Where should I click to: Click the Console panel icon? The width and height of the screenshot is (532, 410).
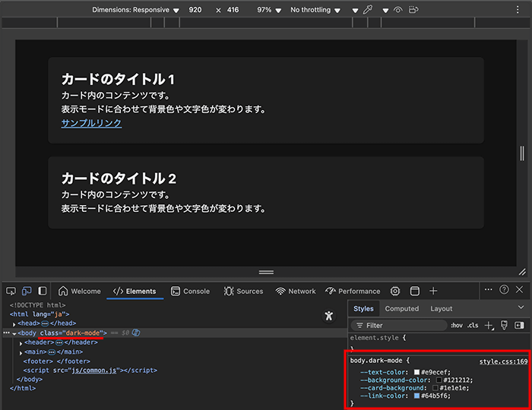[x=176, y=291]
